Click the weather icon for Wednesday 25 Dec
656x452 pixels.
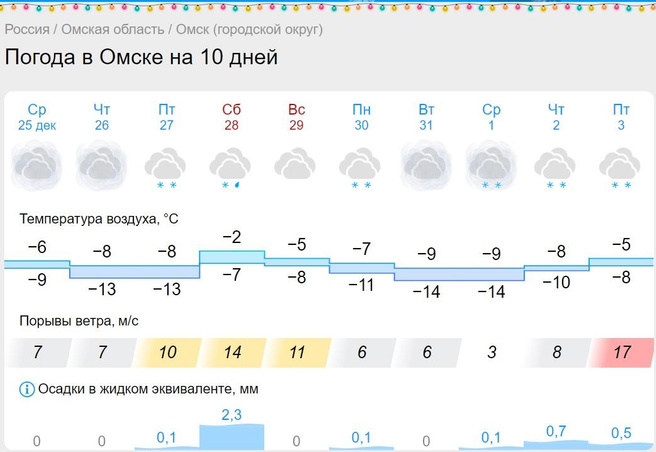pos(37,164)
